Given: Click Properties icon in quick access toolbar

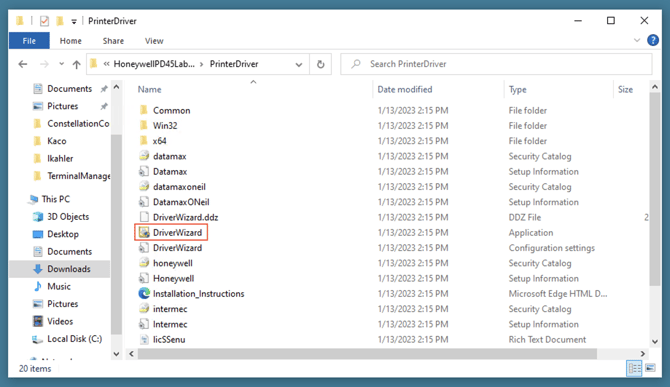Looking at the screenshot, I should coord(44,21).
